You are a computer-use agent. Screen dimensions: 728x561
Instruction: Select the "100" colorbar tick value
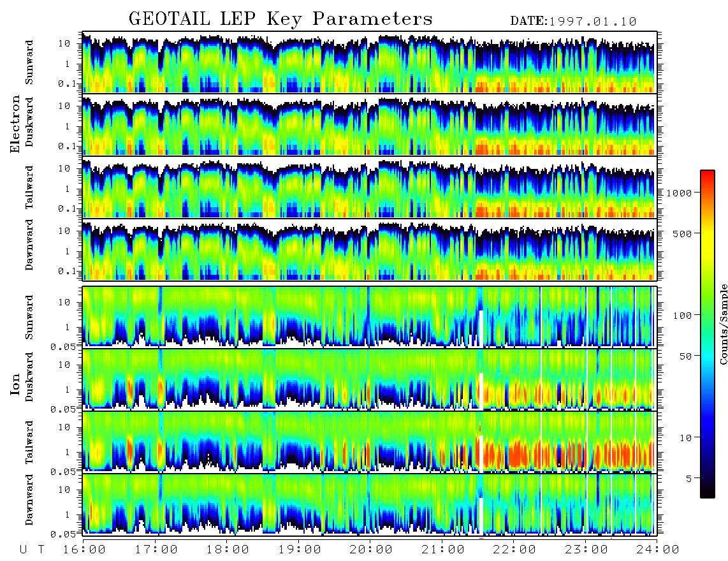coord(682,316)
